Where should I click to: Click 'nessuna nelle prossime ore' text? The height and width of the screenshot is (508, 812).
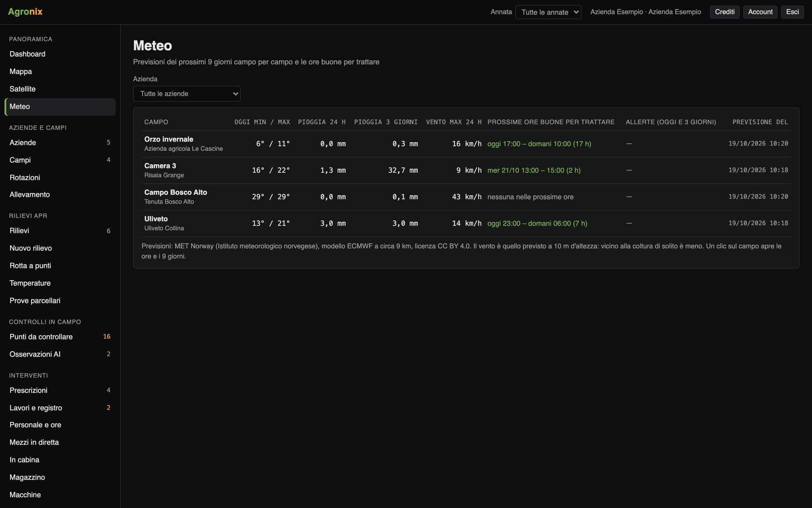click(530, 197)
